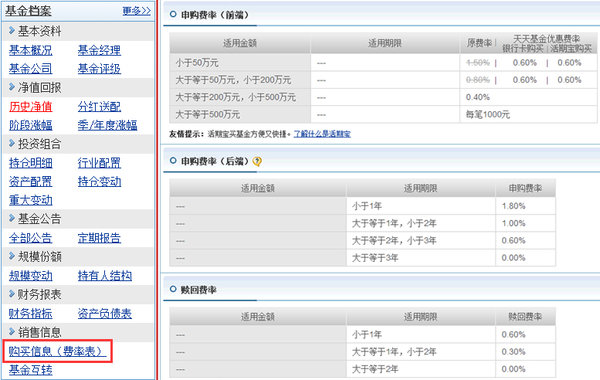
Task: Click the 赎回费率 column header
Action: coord(525,316)
